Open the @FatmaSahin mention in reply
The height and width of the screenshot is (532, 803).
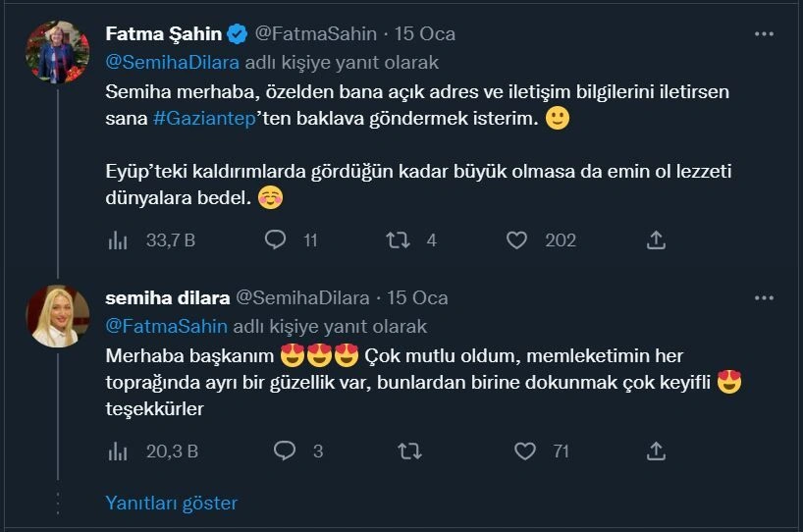coord(166,326)
